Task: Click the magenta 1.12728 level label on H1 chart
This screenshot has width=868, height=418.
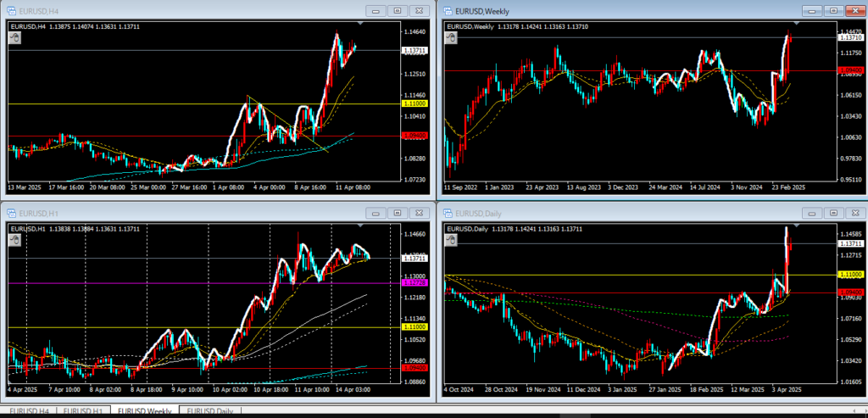Action: 415,282
